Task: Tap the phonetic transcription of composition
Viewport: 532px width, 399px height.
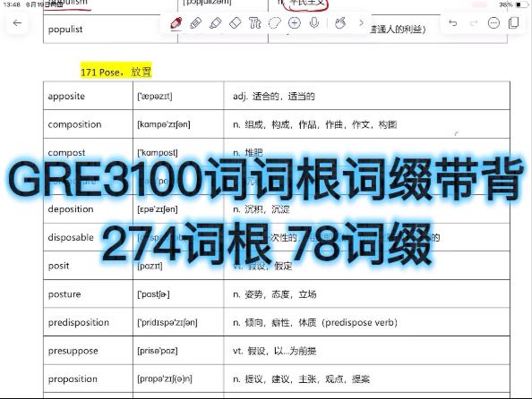Action: [164, 124]
